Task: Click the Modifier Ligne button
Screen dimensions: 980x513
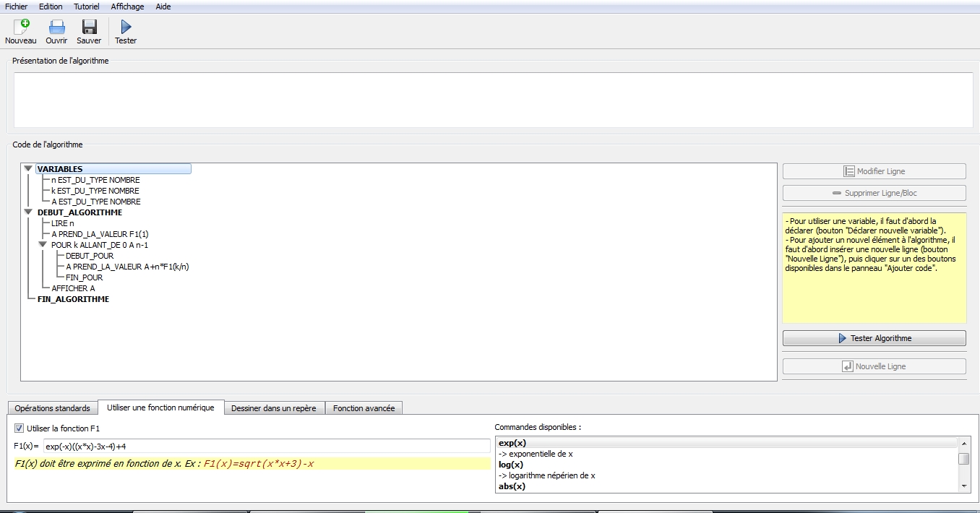Action: click(874, 171)
